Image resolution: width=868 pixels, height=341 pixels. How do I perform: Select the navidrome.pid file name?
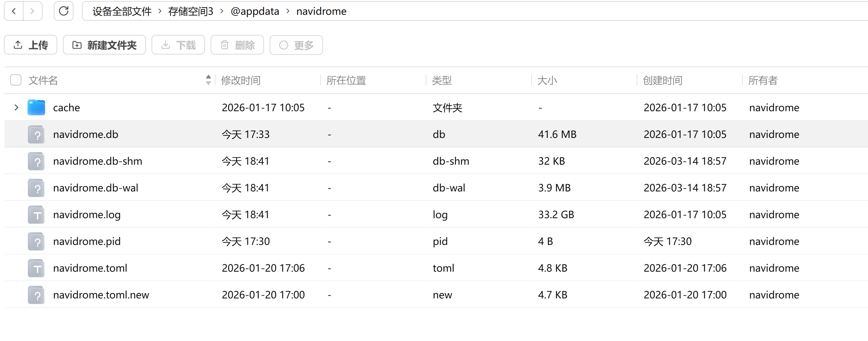coord(86,241)
